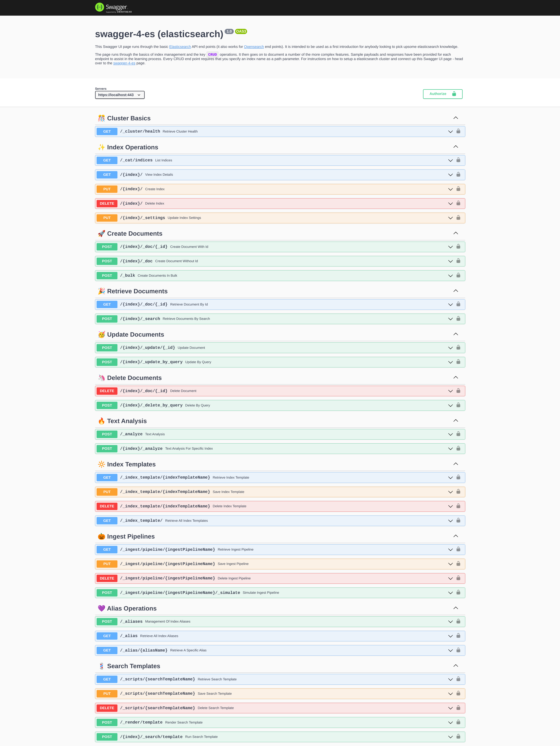
Task: Click lock icon on /_bulk endpoint
Action: pos(458,275)
